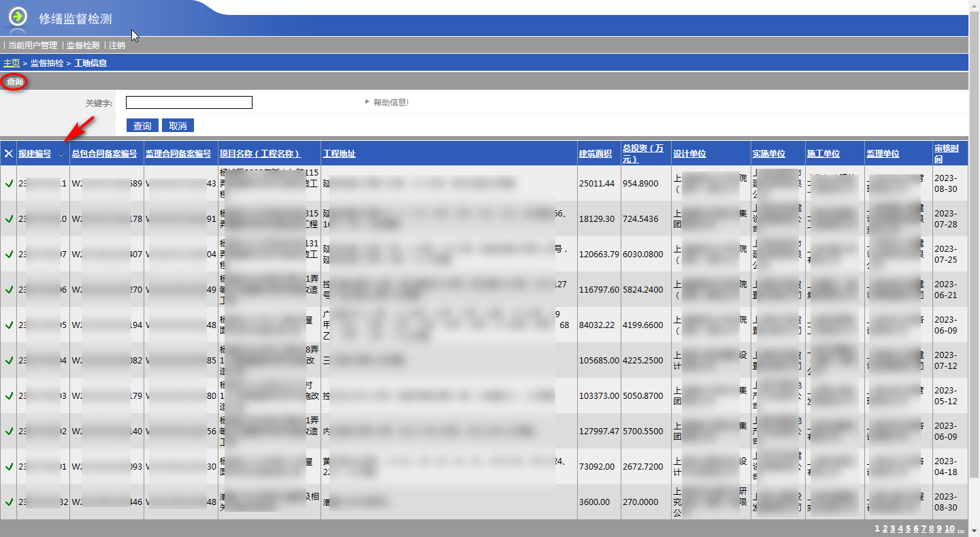The image size is (980, 537).
Task: Click audit date 2023-06-21
Action: pos(945,290)
